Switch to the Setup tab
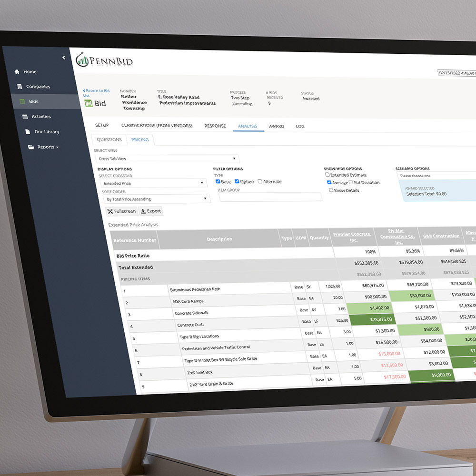 point(102,125)
